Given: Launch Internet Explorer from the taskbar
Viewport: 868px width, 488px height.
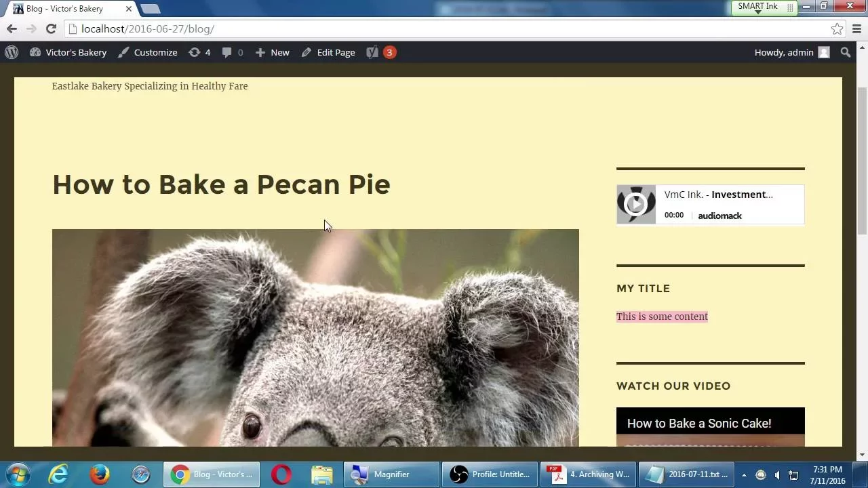Looking at the screenshot, I should (58, 474).
